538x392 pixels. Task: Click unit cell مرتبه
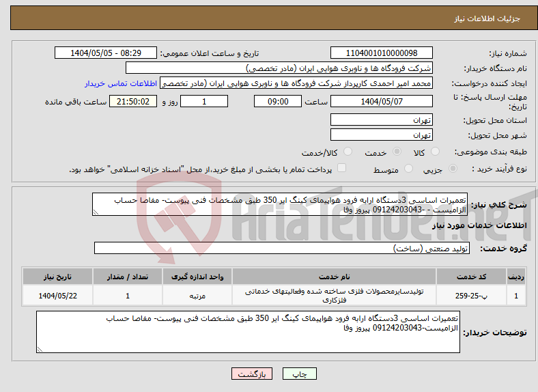(197, 296)
